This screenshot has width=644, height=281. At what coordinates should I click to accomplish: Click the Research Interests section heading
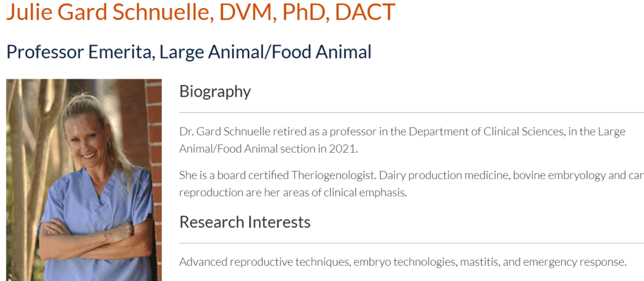click(245, 222)
